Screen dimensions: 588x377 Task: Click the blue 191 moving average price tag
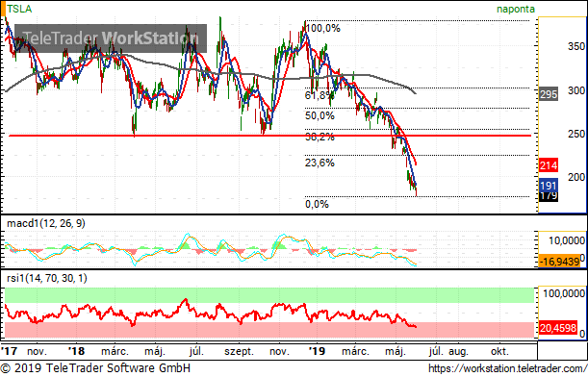(x=549, y=185)
